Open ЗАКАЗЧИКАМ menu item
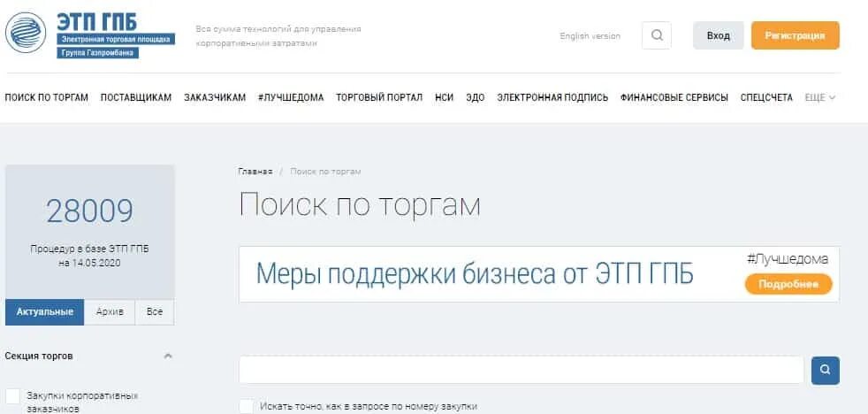This screenshot has width=868, height=414. [215, 97]
